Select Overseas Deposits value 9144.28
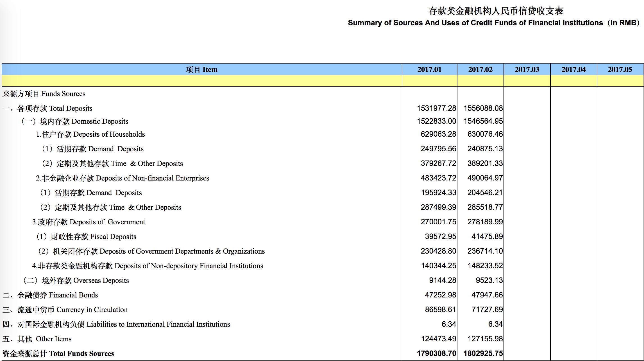The height and width of the screenshot is (361, 644). click(x=442, y=280)
